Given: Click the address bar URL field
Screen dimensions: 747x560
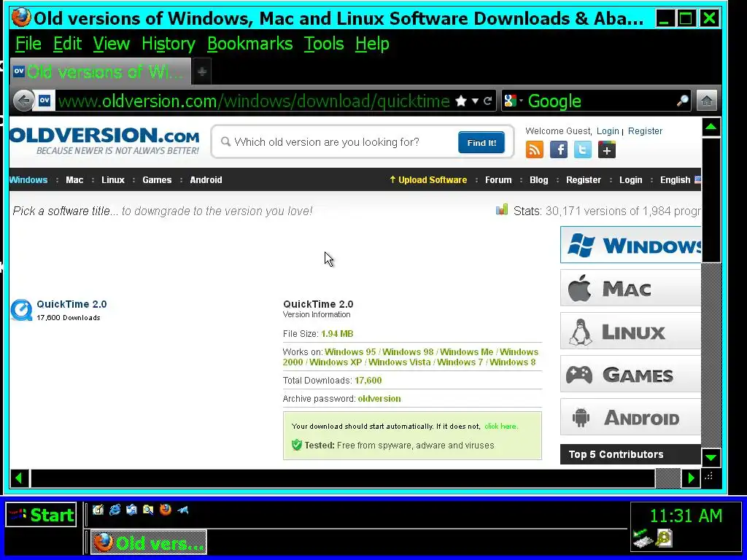Looking at the screenshot, I should point(253,101).
